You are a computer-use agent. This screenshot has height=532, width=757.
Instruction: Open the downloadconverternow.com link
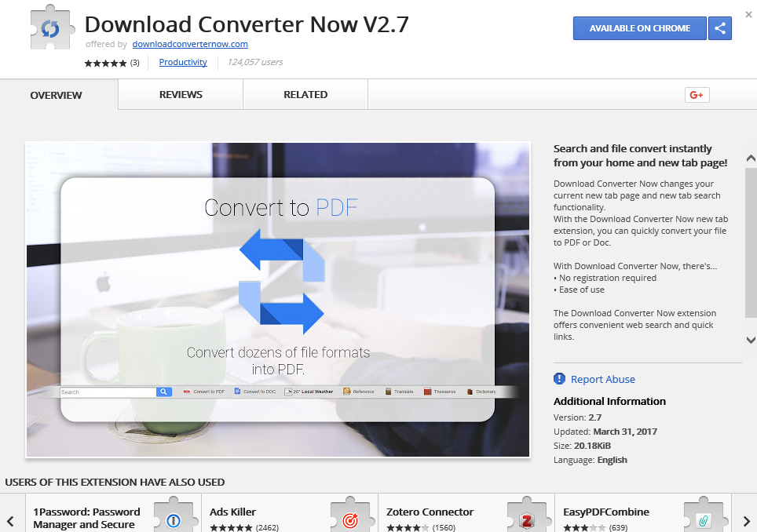[x=190, y=45]
